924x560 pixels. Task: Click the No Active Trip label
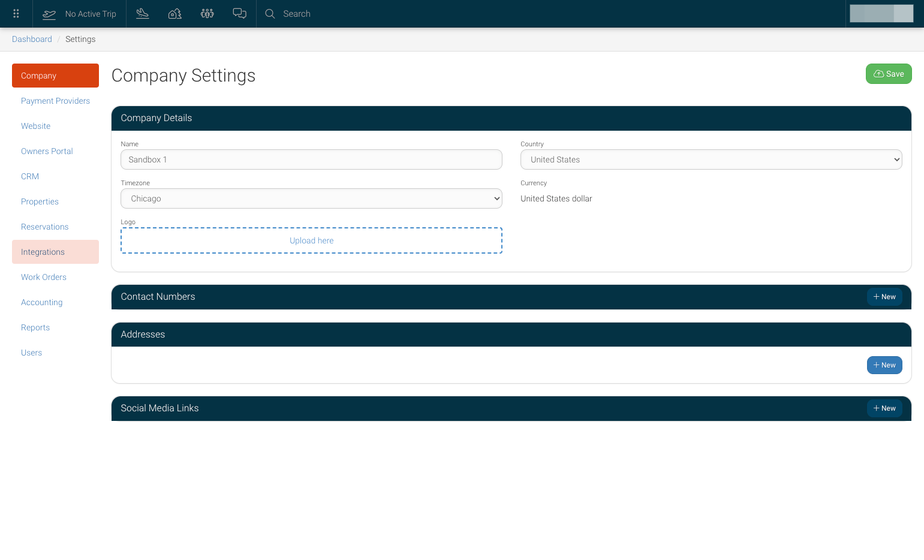point(91,14)
